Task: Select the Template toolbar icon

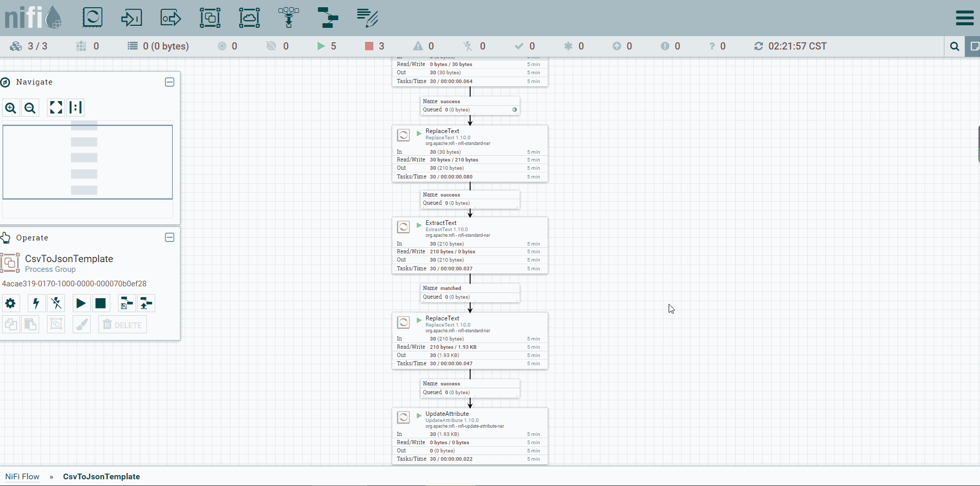Action: point(328,18)
